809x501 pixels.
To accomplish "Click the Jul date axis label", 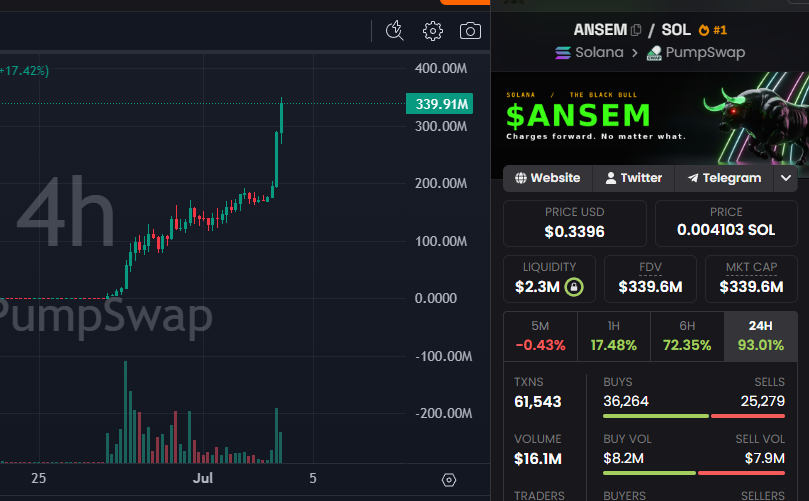I will pyautogui.click(x=203, y=478).
